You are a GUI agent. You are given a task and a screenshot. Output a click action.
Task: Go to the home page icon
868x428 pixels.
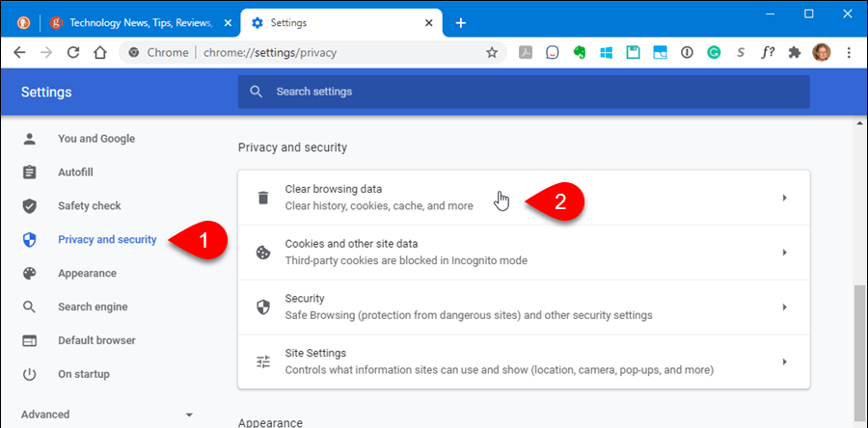[99, 52]
